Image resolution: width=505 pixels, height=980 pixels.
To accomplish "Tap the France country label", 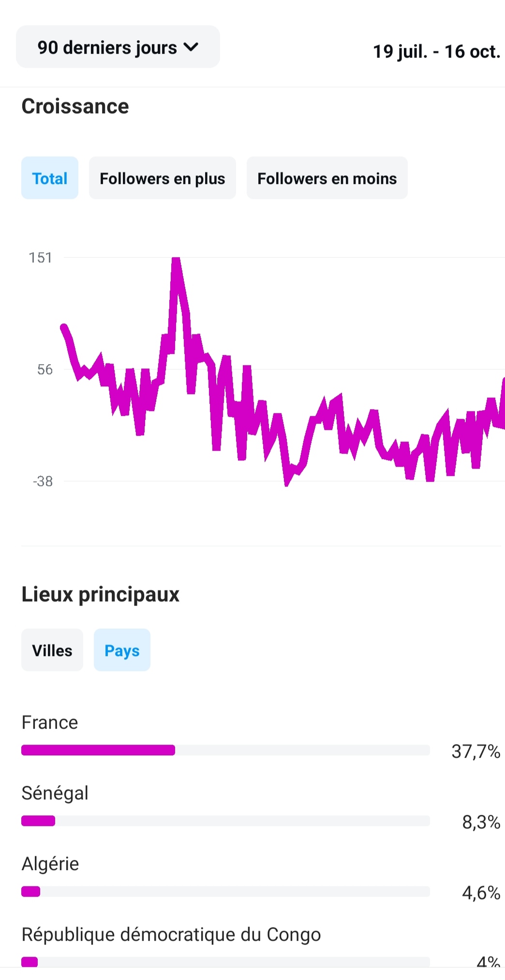I will tap(50, 722).
